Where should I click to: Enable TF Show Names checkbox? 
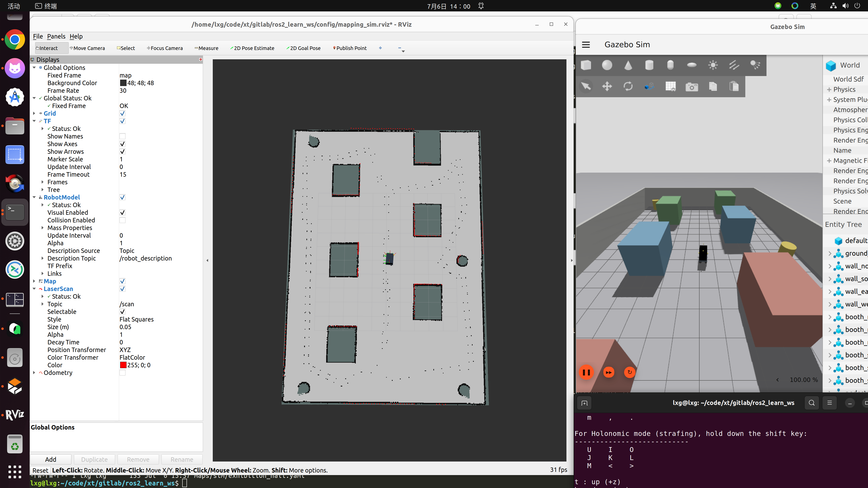[x=122, y=136]
